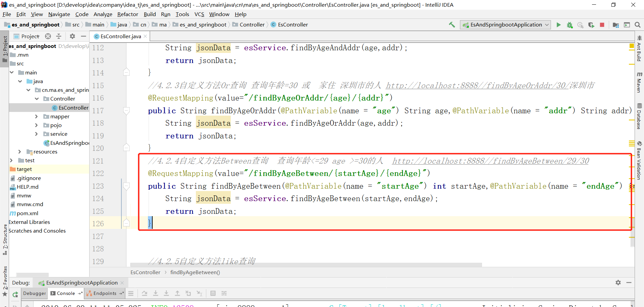The height and width of the screenshot is (307, 644).
Task: Hide the Debug panel with minus icon
Action: (629, 283)
